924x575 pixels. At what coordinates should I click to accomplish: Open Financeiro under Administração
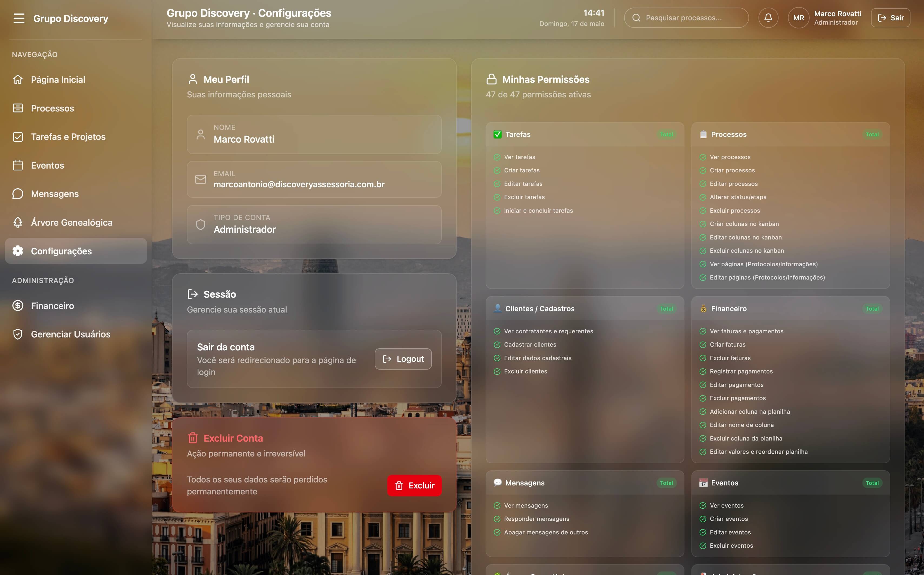tap(76, 305)
